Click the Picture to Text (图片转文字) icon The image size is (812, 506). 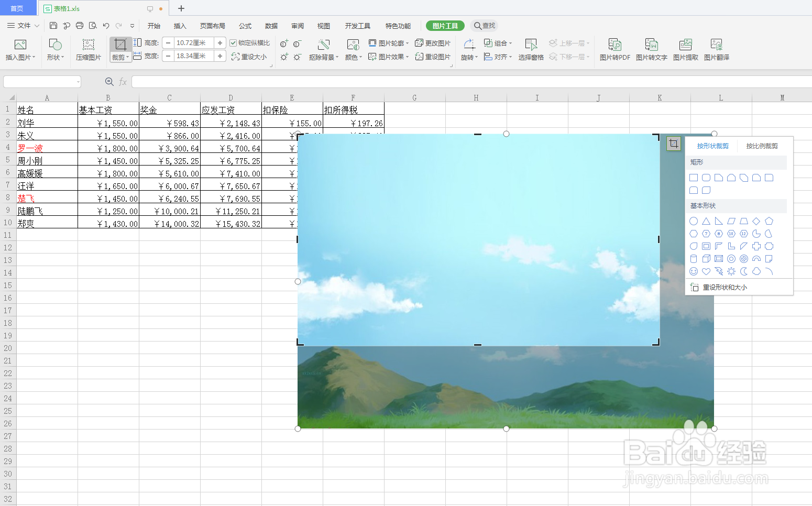click(x=651, y=45)
